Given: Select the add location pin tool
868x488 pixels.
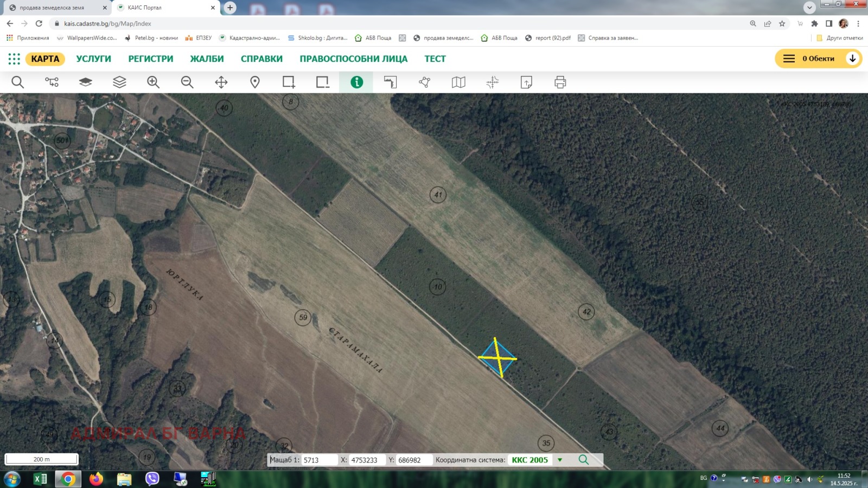Looking at the screenshot, I should pyautogui.click(x=253, y=82).
